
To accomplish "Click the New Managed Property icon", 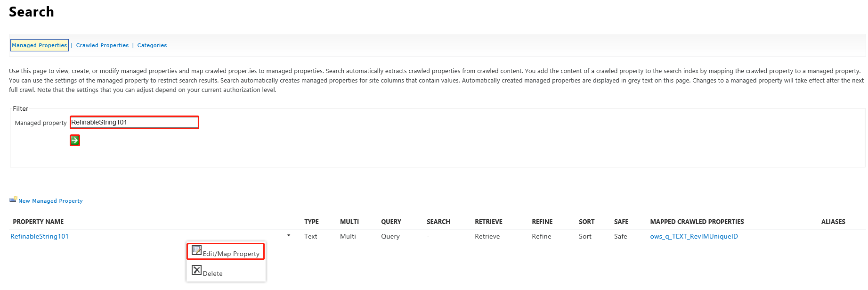I will [13, 200].
